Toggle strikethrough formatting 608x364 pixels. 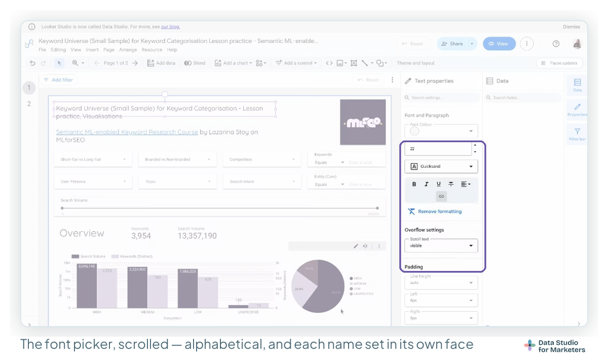coord(451,184)
